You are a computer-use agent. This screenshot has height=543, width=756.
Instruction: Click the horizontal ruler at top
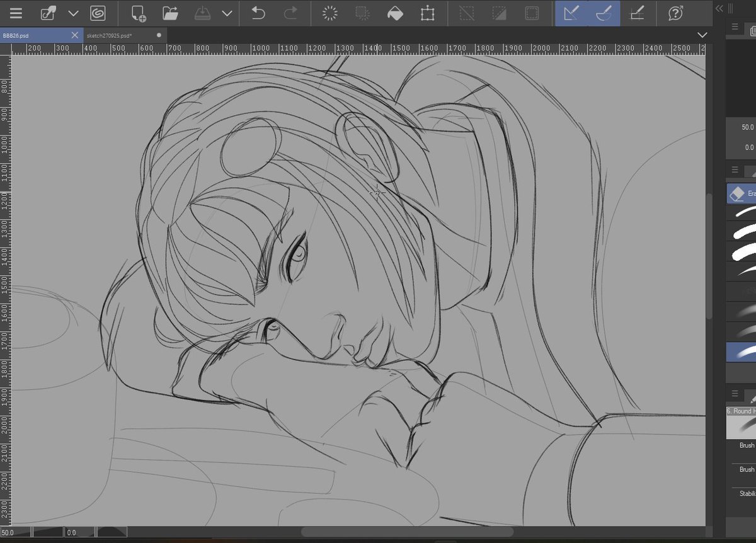(359, 49)
